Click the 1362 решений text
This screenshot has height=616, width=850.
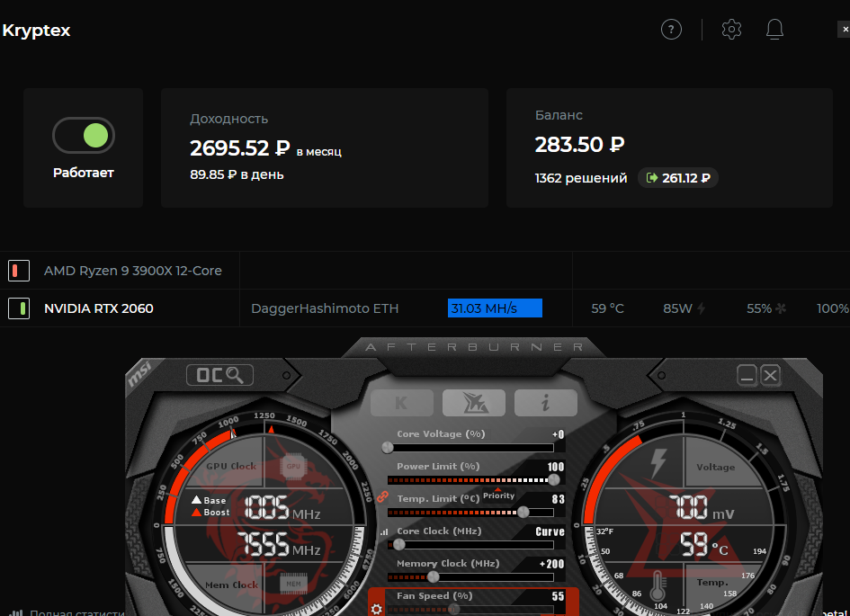click(x=581, y=178)
